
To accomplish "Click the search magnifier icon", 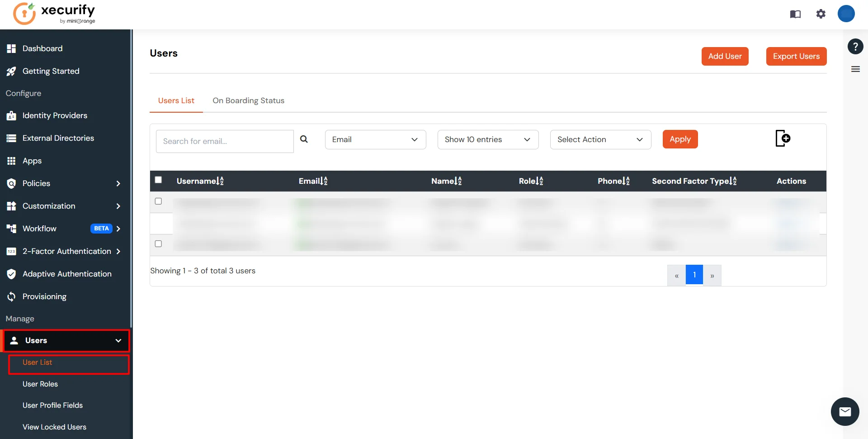I will click(x=304, y=139).
